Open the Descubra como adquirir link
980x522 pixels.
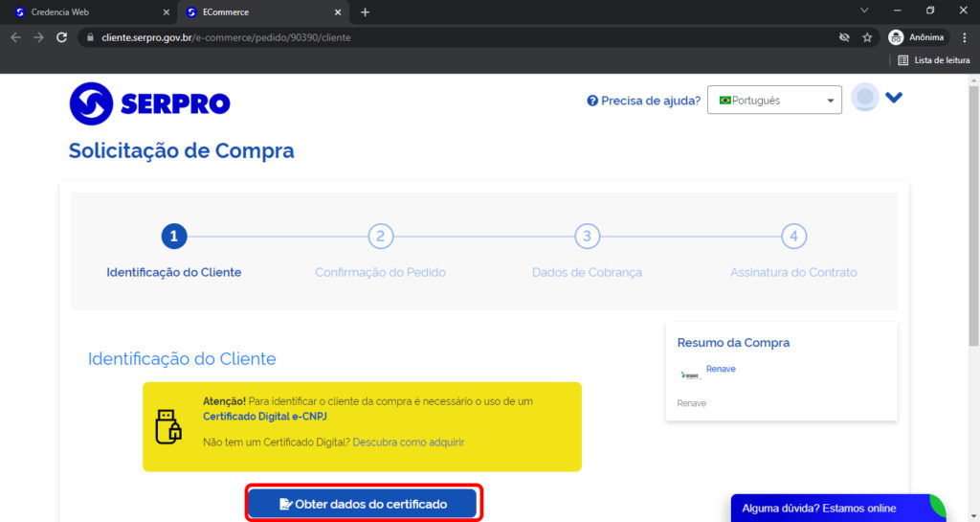[408, 442]
